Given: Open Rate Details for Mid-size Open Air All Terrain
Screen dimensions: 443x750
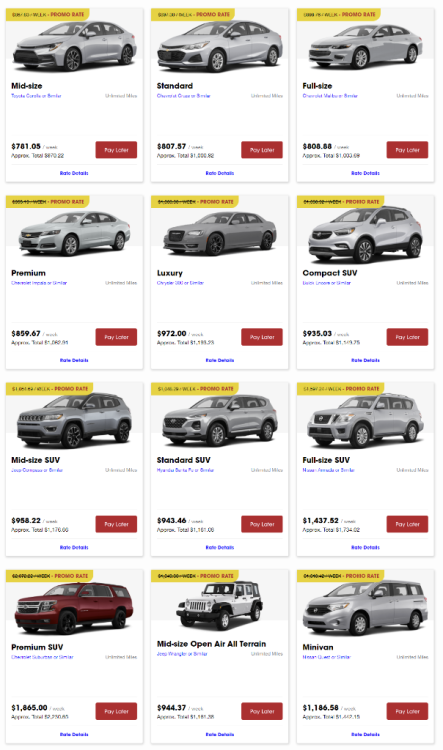Looking at the screenshot, I should point(220,734).
